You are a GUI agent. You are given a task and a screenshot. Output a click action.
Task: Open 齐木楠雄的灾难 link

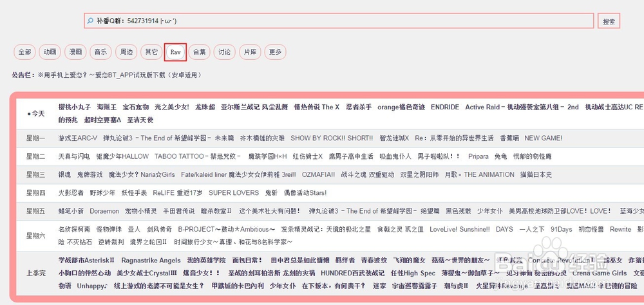coord(262,138)
